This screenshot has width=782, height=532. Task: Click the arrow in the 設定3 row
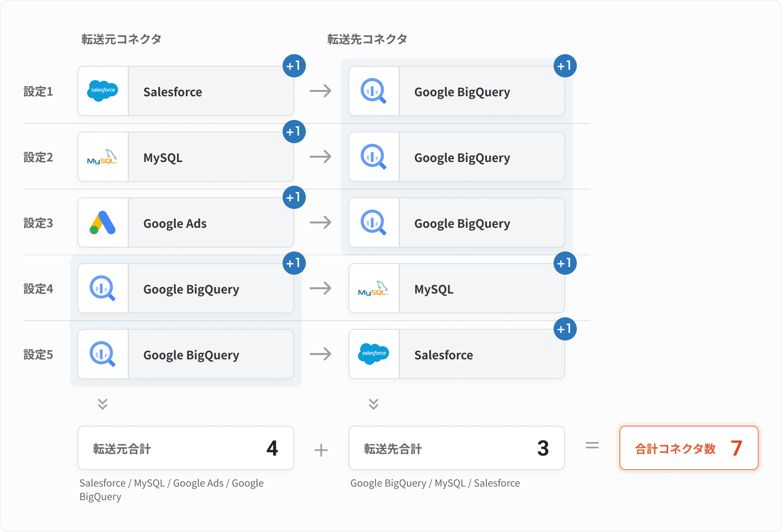coord(321,222)
